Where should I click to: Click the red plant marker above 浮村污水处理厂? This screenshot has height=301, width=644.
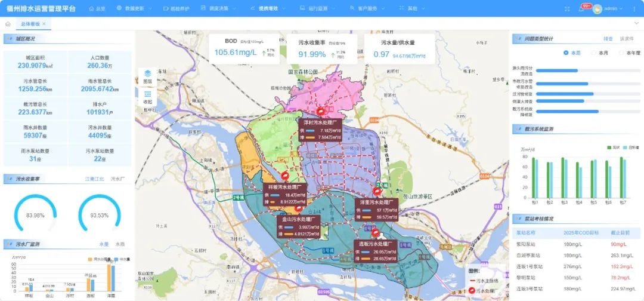click(x=321, y=110)
